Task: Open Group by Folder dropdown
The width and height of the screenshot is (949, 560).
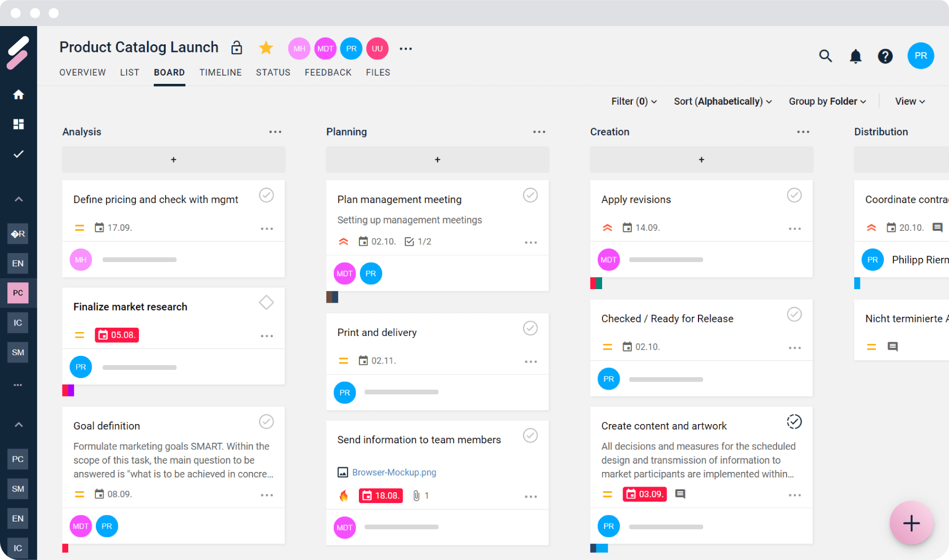Action: (x=827, y=101)
